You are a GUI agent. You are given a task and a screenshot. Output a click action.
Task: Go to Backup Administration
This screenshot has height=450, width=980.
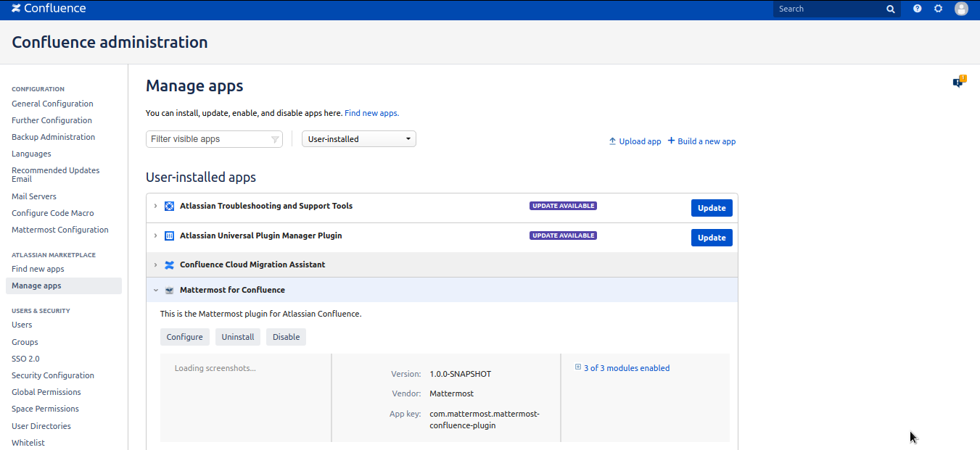[x=53, y=137]
